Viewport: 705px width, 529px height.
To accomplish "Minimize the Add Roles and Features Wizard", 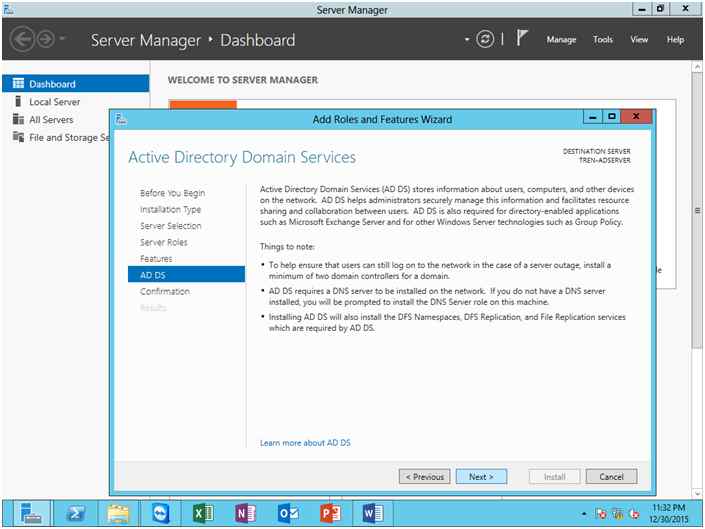I will click(x=593, y=117).
